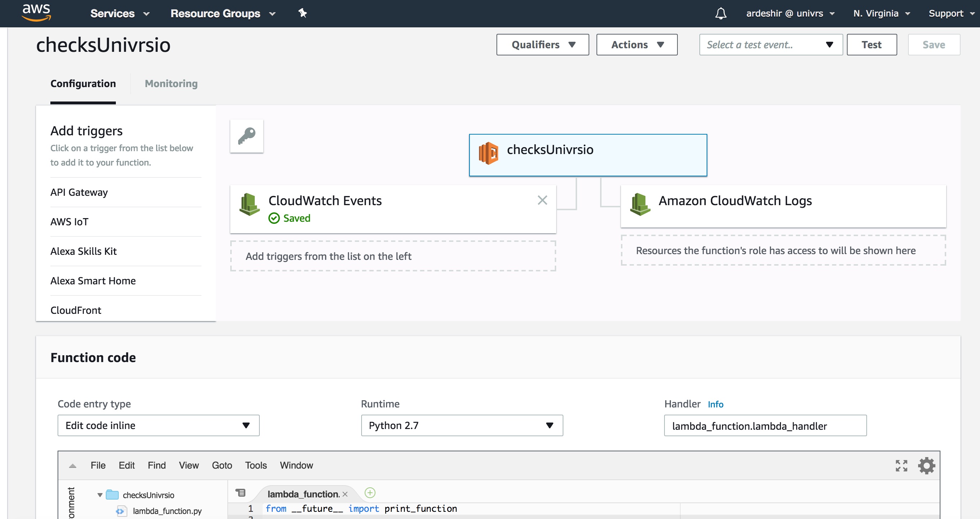980x519 pixels.
Task: Open the Actions dropdown
Action: [x=636, y=45]
